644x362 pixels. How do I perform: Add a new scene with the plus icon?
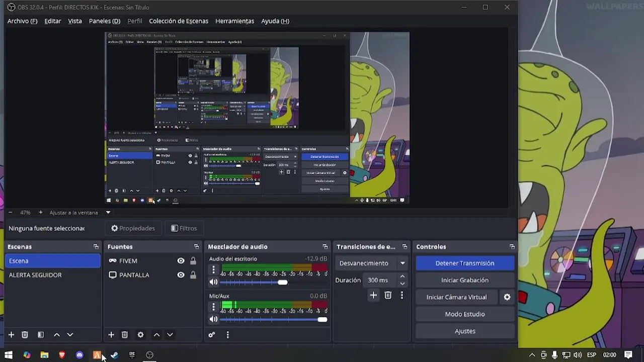pyautogui.click(x=11, y=335)
